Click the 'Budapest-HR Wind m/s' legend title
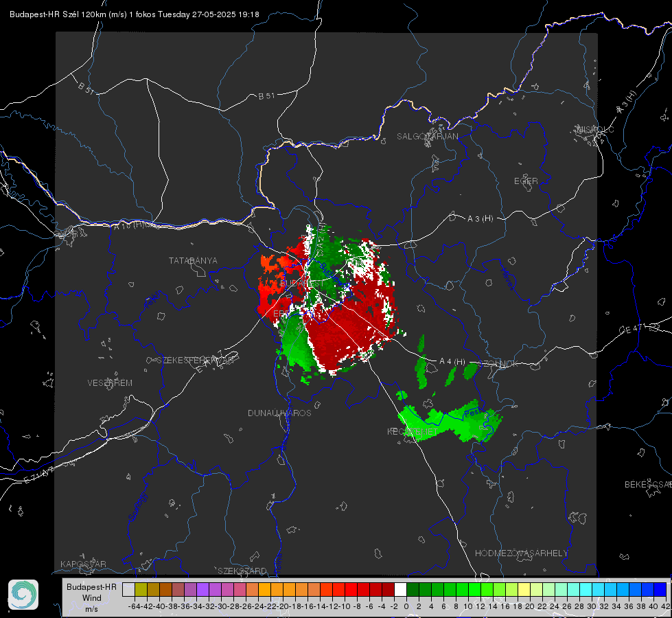 pos(91,597)
